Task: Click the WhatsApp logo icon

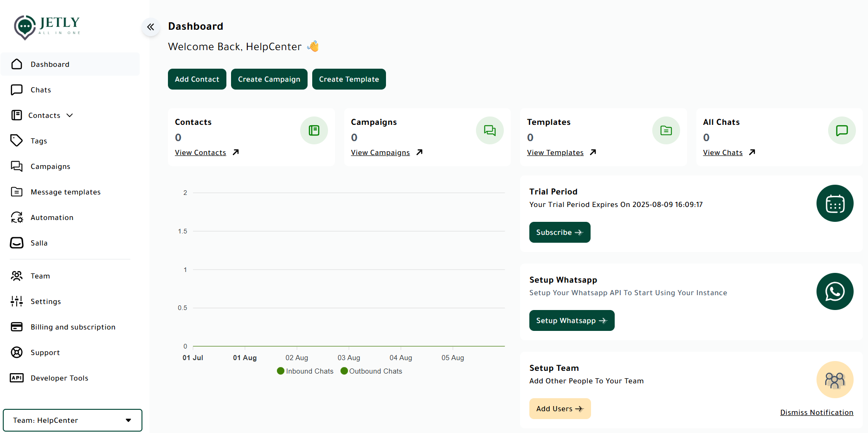Action: 835,291
